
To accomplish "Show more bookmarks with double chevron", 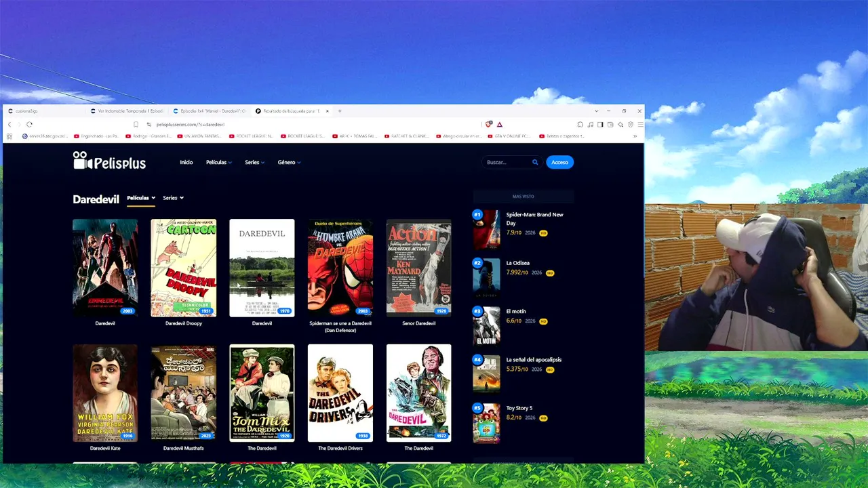I will coord(635,136).
